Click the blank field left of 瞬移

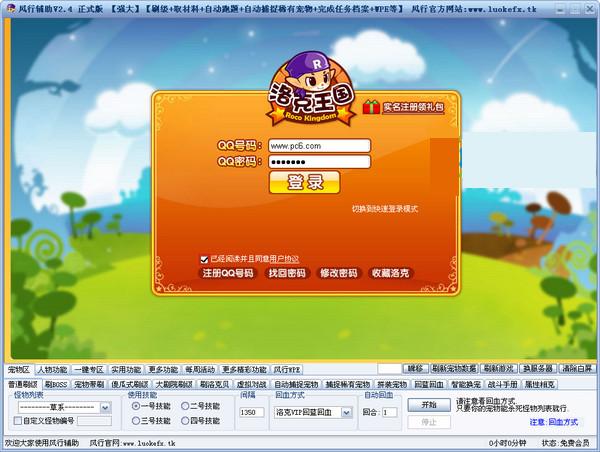(x=389, y=369)
